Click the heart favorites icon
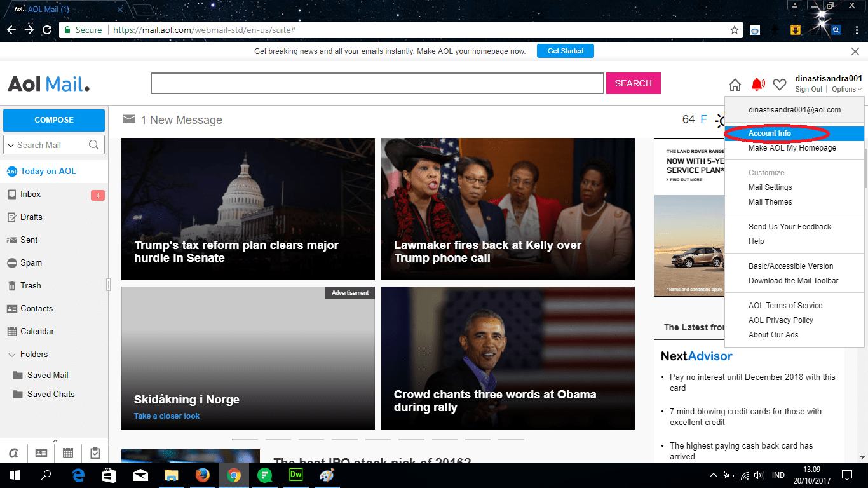The height and width of the screenshot is (488, 868). coord(780,85)
